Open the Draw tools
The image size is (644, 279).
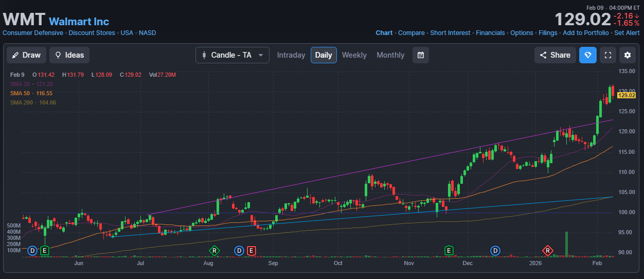[x=27, y=55]
